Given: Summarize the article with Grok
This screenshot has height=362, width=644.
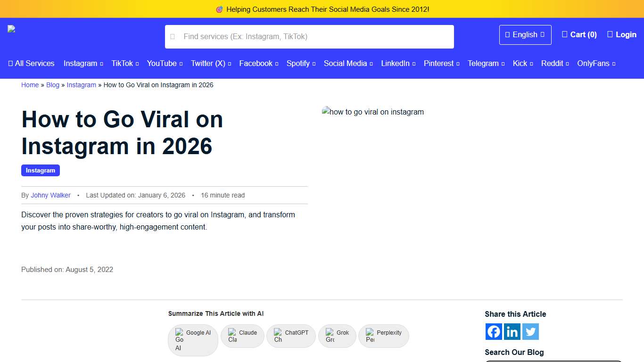Looking at the screenshot, I should pos(337,336).
